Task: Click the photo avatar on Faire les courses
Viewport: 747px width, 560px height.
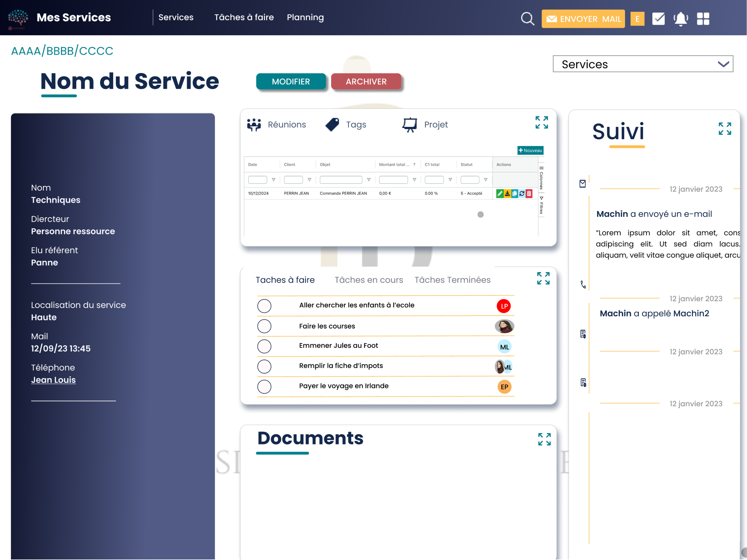Action: tap(504, 326)
